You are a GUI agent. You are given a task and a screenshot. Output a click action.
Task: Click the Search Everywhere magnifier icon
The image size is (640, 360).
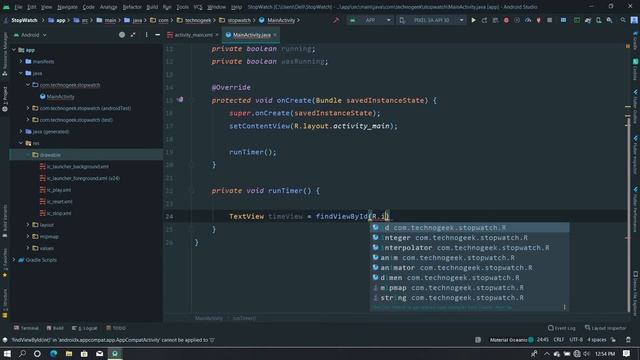click(x=623, y=20)
